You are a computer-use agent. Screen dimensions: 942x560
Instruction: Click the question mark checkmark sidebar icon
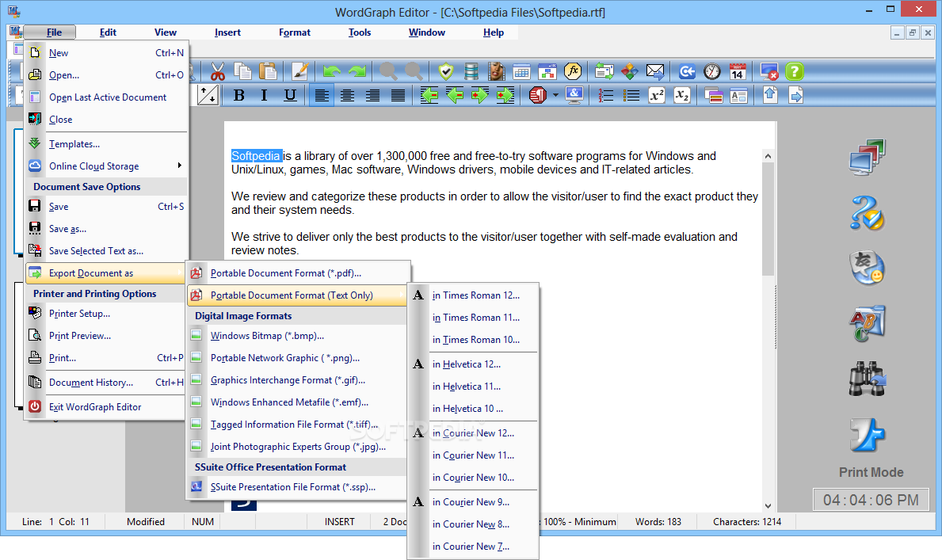click(867, 213)
